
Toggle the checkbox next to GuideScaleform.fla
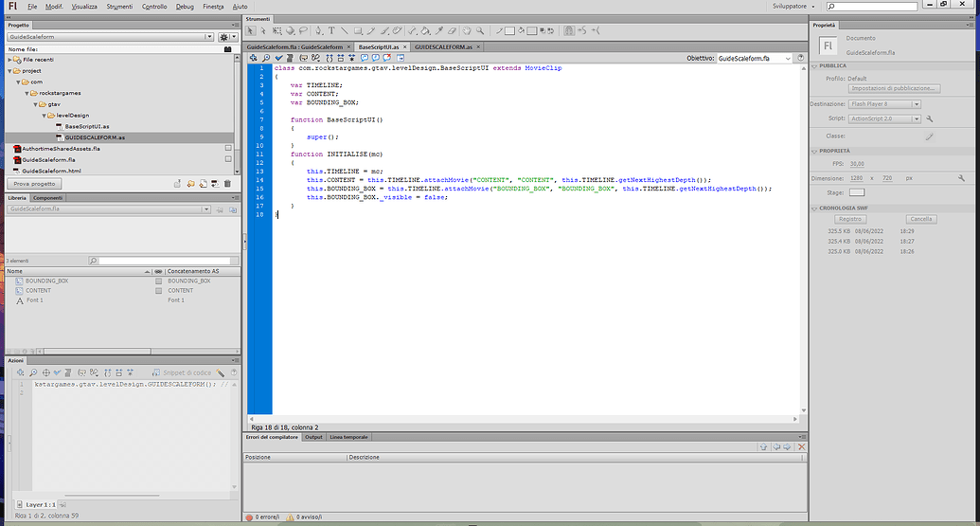click(x=227, y=160)
